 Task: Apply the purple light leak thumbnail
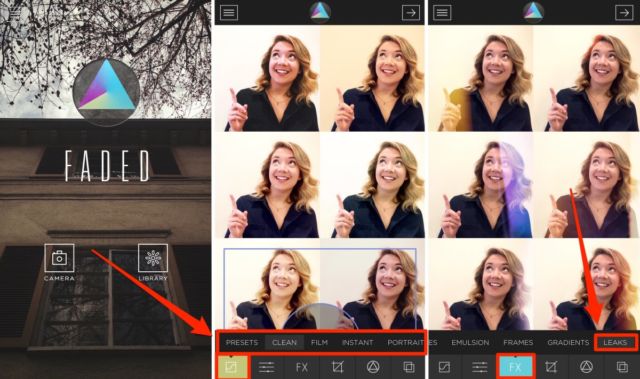[481, 185]
